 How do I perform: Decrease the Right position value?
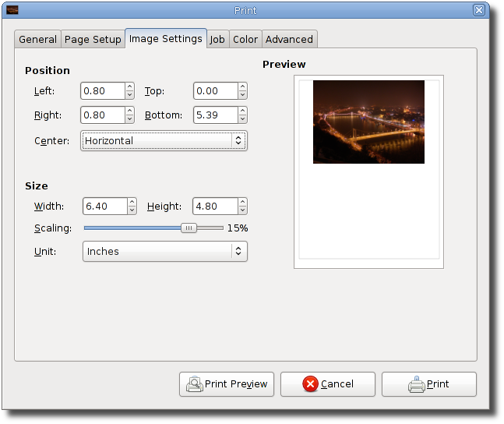coord(129,119)
